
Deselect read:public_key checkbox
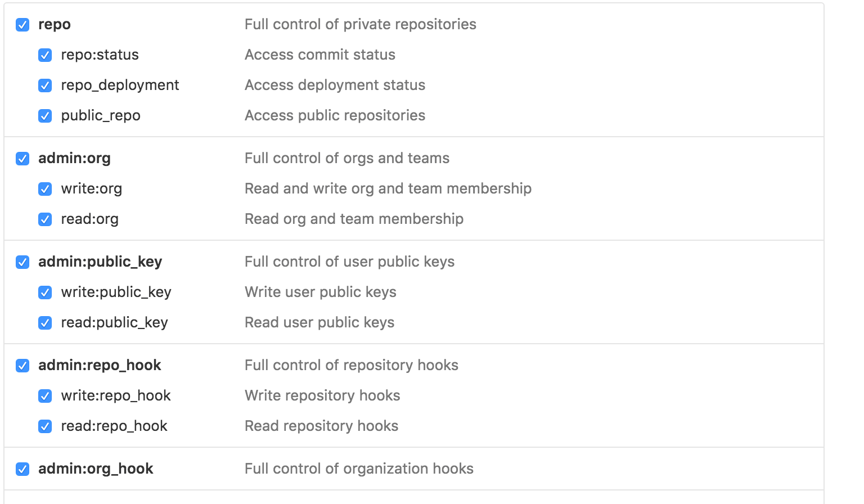[x=45, y=323]
